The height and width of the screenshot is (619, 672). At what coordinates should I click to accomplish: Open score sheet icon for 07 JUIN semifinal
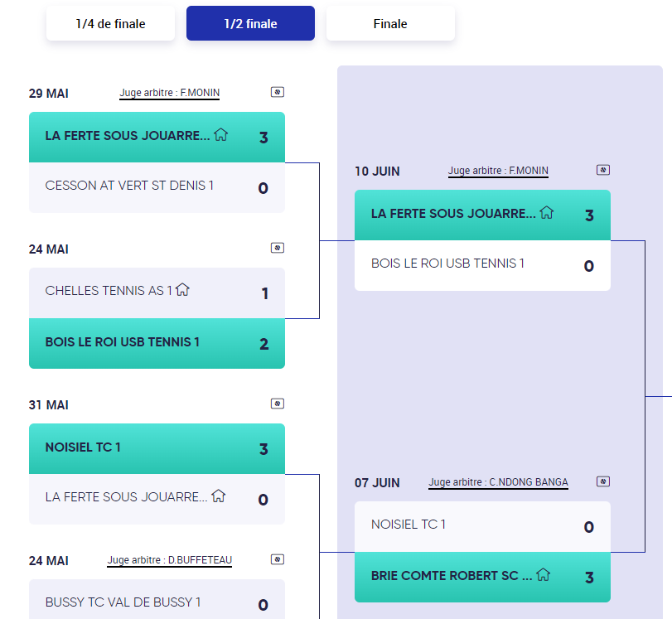[603, 481]
